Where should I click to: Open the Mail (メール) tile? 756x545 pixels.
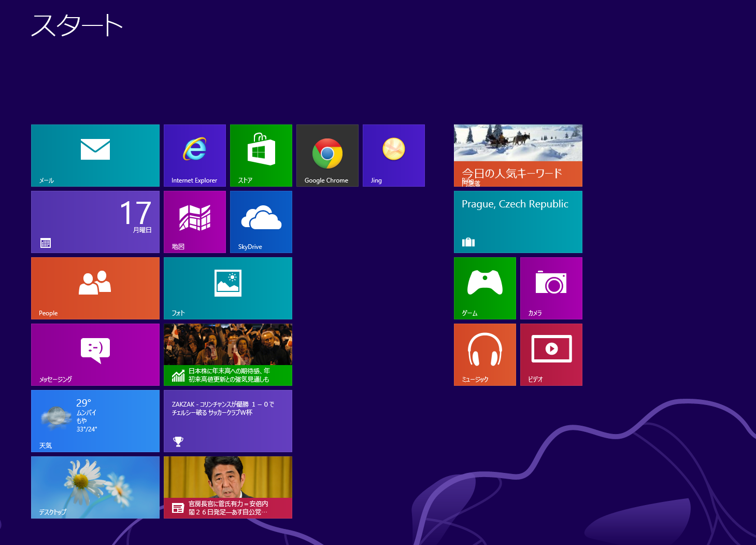(95, 156)
